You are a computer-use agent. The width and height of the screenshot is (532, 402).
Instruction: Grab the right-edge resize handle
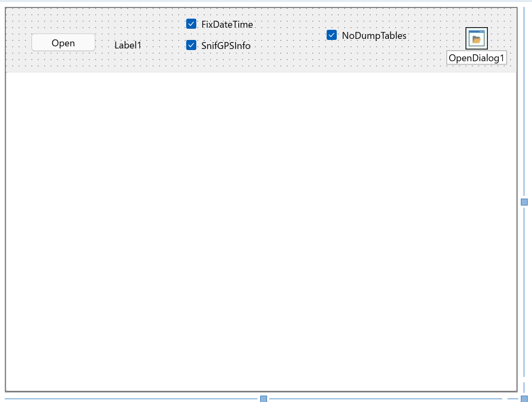tap(524, 202)
